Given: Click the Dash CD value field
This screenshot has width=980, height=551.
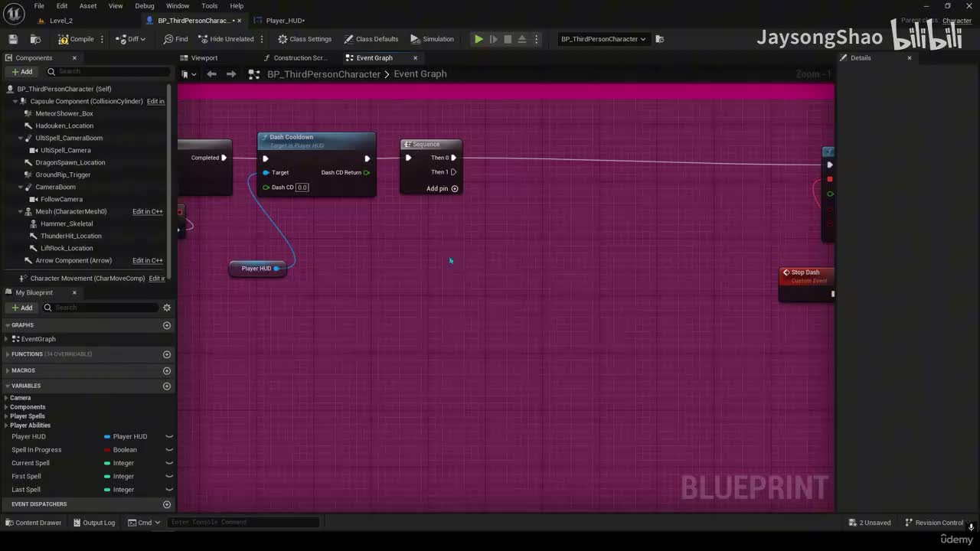Looking at the screenshot, I should click(x=302, y=187).
